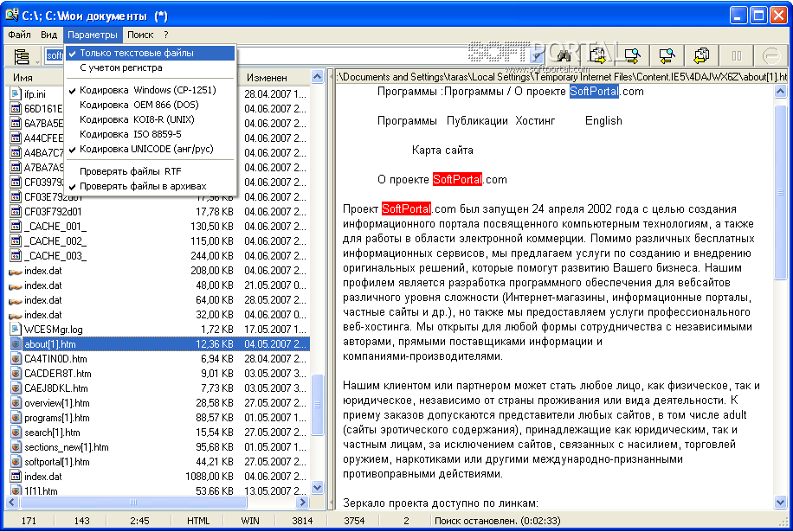Click the ifp.ini file icon

(16, 94)
